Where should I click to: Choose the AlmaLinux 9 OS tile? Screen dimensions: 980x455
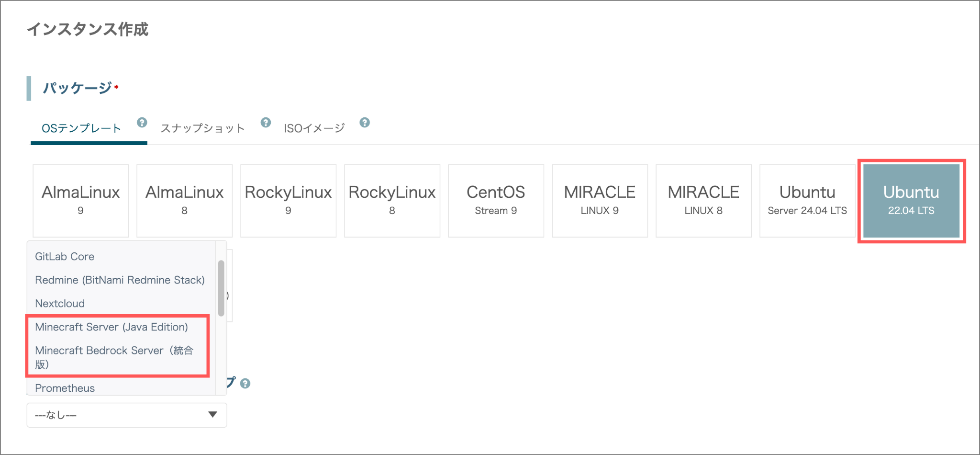click(x=81, y=201)
